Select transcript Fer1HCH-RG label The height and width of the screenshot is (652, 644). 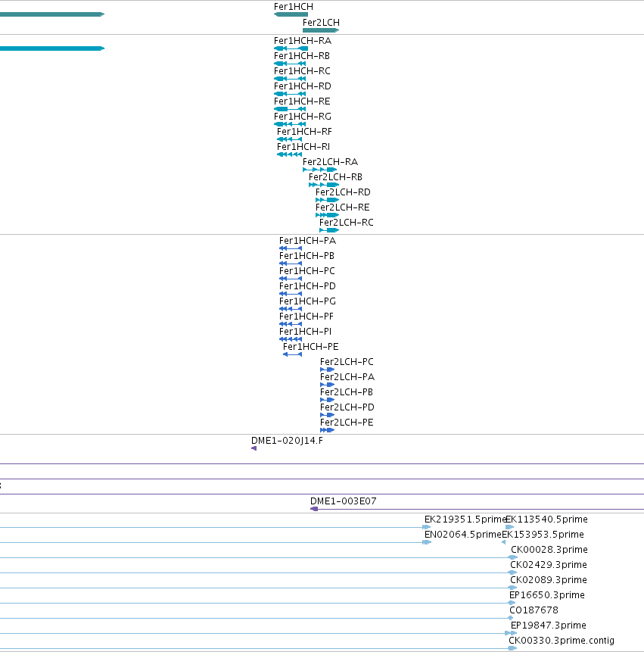tap(303, 117)
